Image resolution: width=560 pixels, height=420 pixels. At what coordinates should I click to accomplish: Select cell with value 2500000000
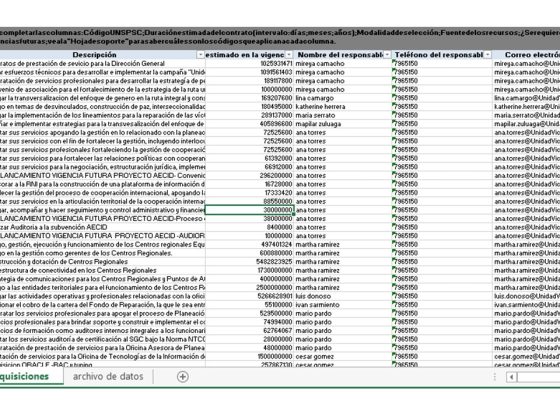[x=249, y=288]
